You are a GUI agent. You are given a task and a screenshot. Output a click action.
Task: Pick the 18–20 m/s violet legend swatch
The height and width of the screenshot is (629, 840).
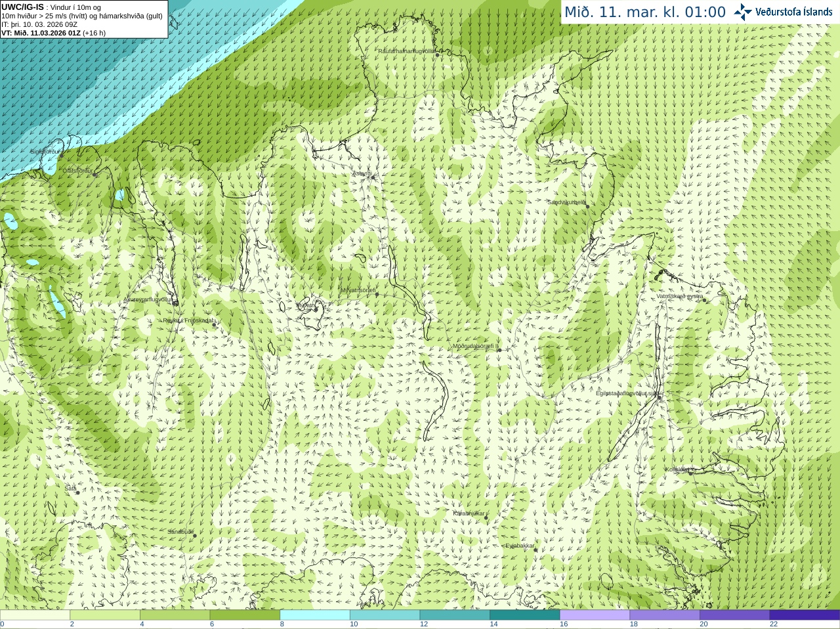(665, 615)
